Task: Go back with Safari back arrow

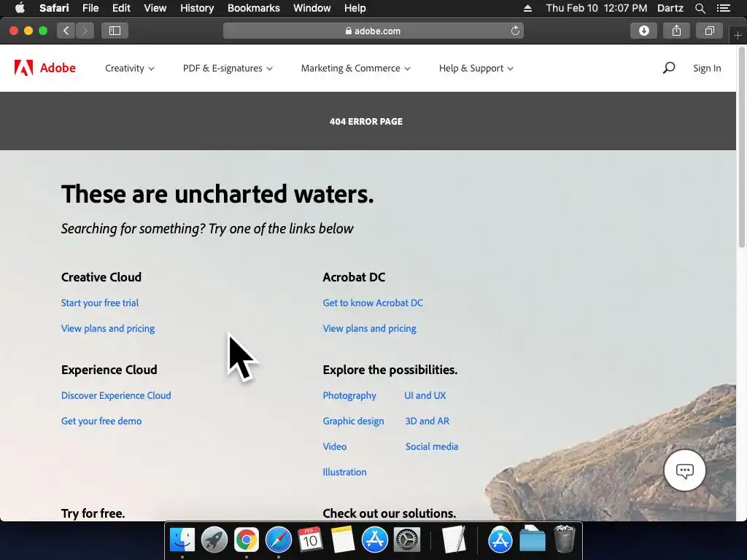Action: tap(66, 31)
